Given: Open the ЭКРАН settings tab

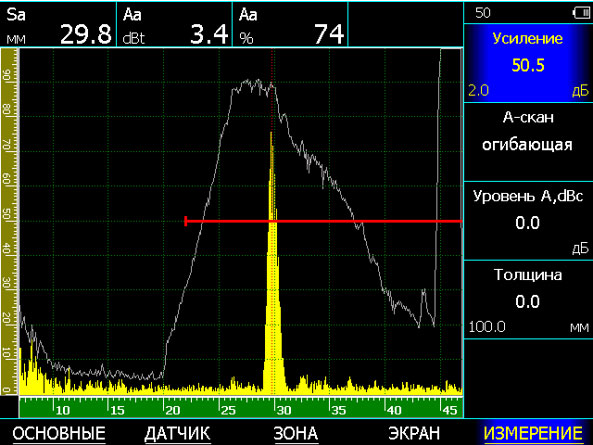Looking at the screenshot, I should (414, 433).
